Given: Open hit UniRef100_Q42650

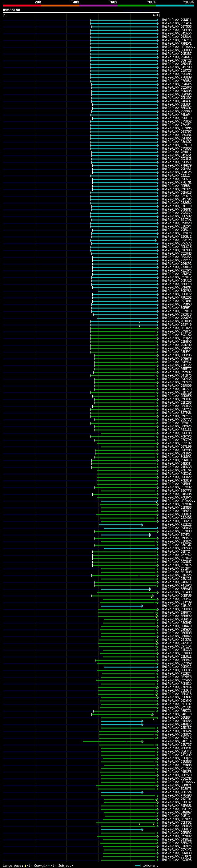Looking at the screenshot, I should (176, 33).
